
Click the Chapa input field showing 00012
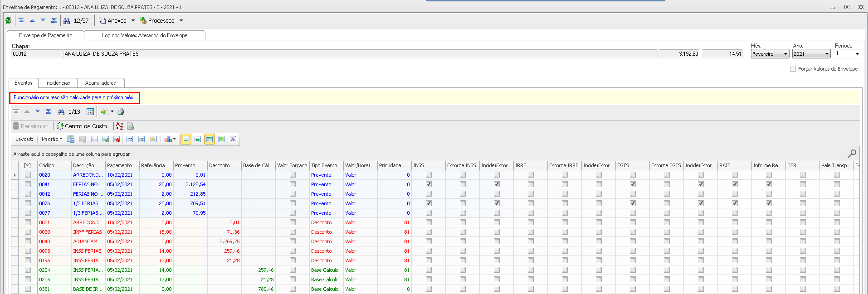[37, 54]
